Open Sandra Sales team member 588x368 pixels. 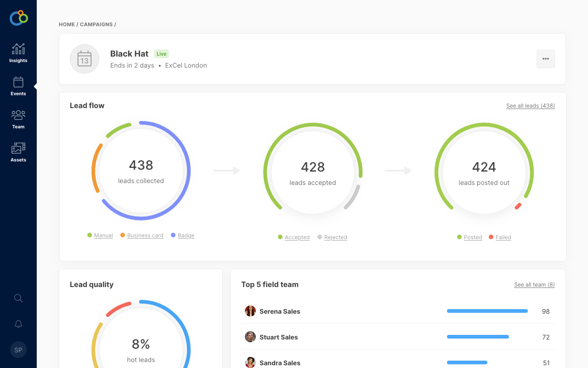(x=280, y=363)
